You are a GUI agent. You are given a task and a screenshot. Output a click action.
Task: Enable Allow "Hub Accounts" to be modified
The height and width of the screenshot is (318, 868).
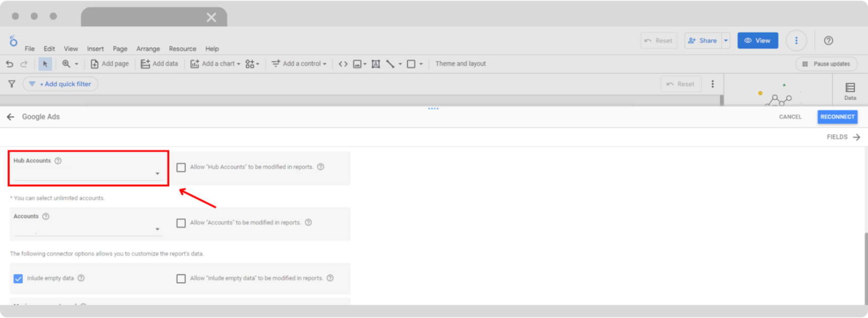tap(181, 168)
